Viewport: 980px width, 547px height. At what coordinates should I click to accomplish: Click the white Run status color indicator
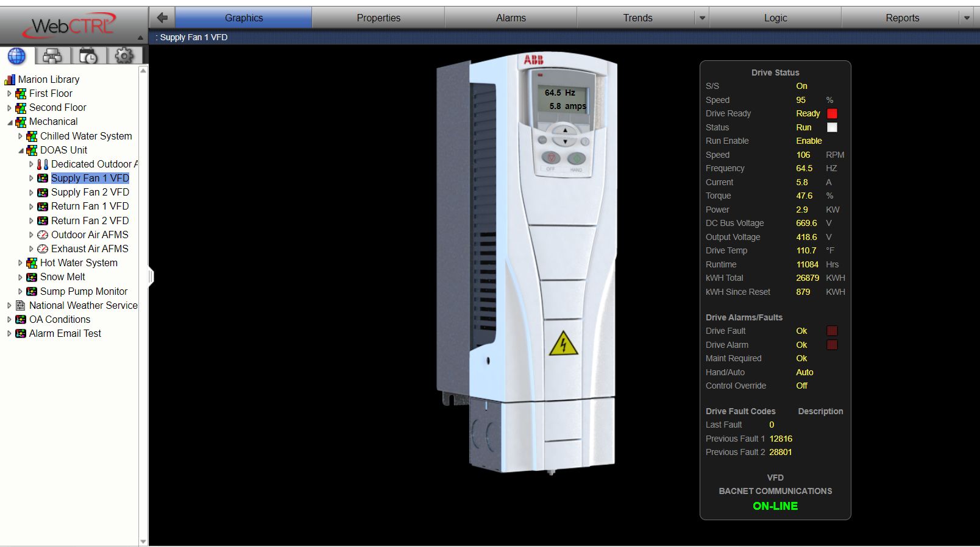[x=832, y=127]
